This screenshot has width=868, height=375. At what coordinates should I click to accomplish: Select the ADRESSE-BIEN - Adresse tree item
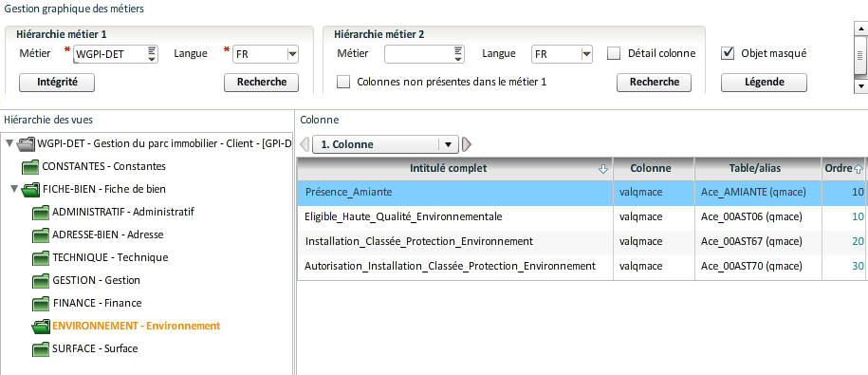[x=108, y=234]
